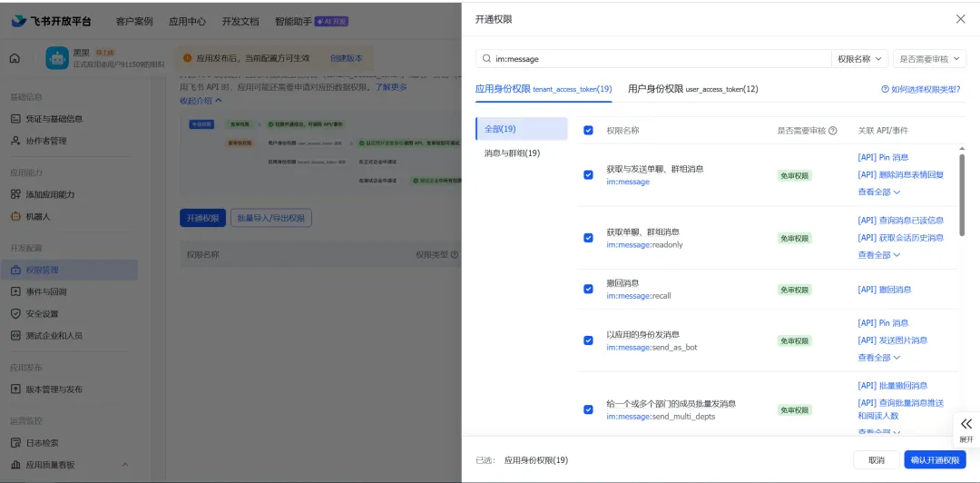Image resolution: width=980 pixels, height=483 pixels.
Task: Collapse the intro with 收起介绍
Action: [x=201, y=100]
